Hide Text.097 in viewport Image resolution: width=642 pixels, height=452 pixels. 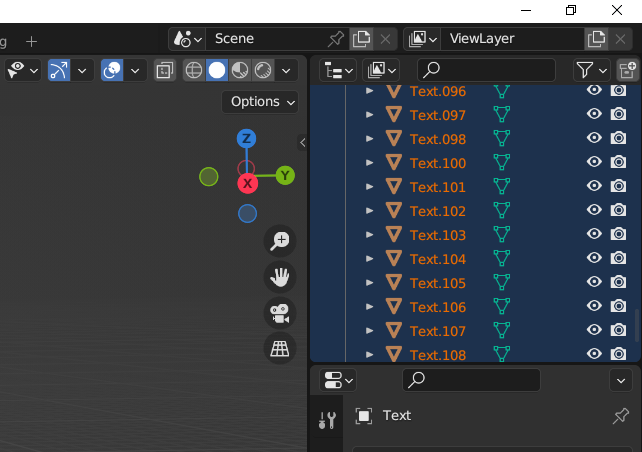[x=594, y=114]
